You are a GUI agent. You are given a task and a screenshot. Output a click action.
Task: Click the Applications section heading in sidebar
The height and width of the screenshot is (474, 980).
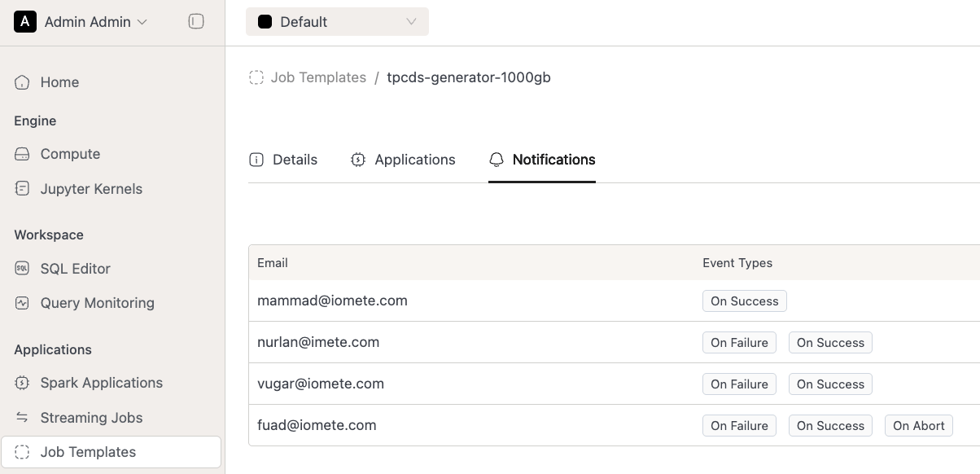click(x=53, y=349)
